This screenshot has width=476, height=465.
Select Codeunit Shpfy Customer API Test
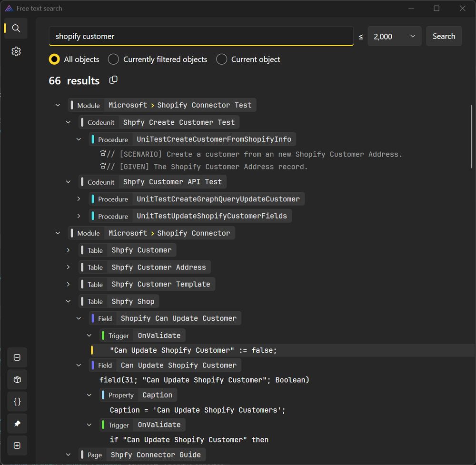152,182
